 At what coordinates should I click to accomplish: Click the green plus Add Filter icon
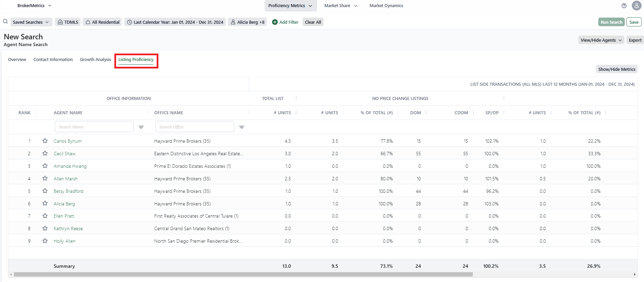coord(275,22)
